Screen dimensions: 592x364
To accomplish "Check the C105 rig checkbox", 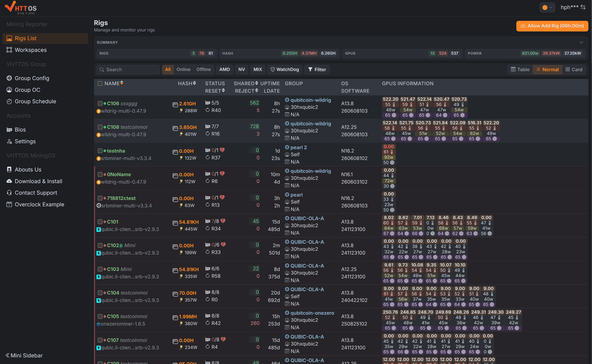I will pyautogui.click(x=100, y=316).
